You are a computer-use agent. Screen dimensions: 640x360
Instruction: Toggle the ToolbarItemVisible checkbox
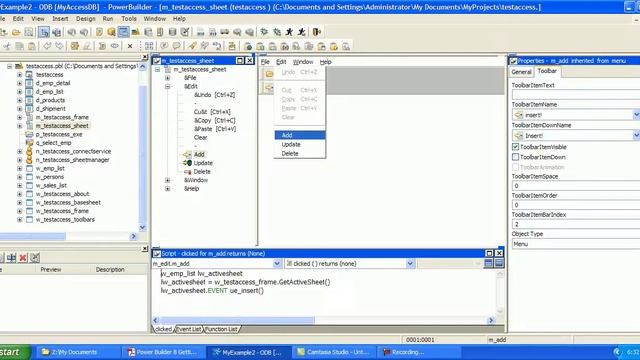516,147
